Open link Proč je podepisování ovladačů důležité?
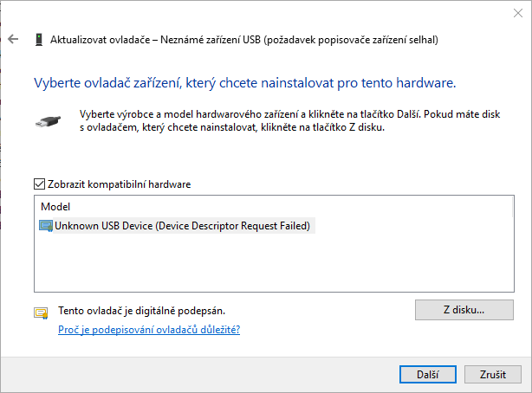This screenshot has height=393, width=532. [x=148, y=330]
